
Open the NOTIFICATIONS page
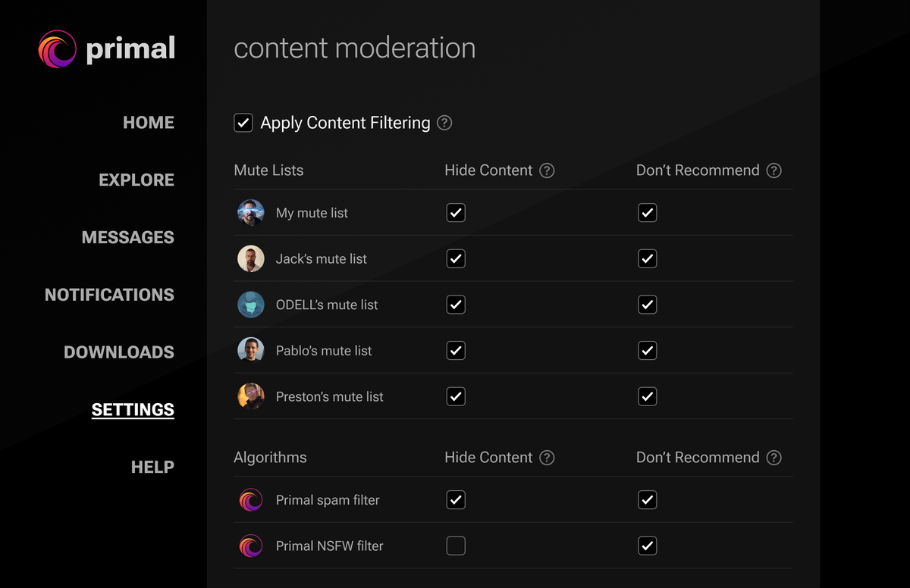coord(109,295)
